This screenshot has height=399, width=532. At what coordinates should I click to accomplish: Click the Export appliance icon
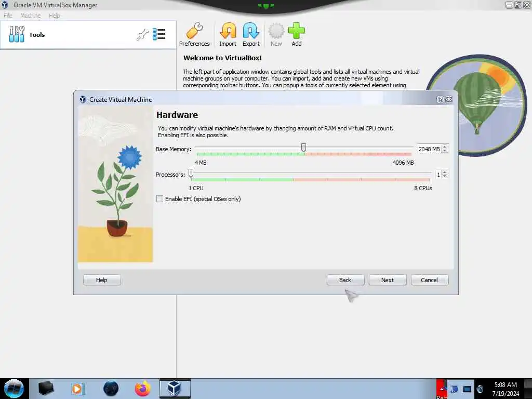251,35
